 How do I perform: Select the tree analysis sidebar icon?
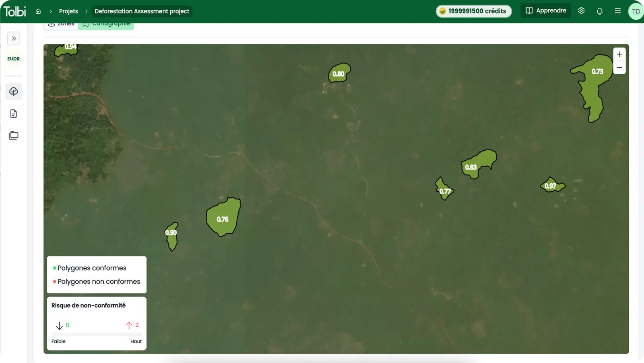(14, 91)
